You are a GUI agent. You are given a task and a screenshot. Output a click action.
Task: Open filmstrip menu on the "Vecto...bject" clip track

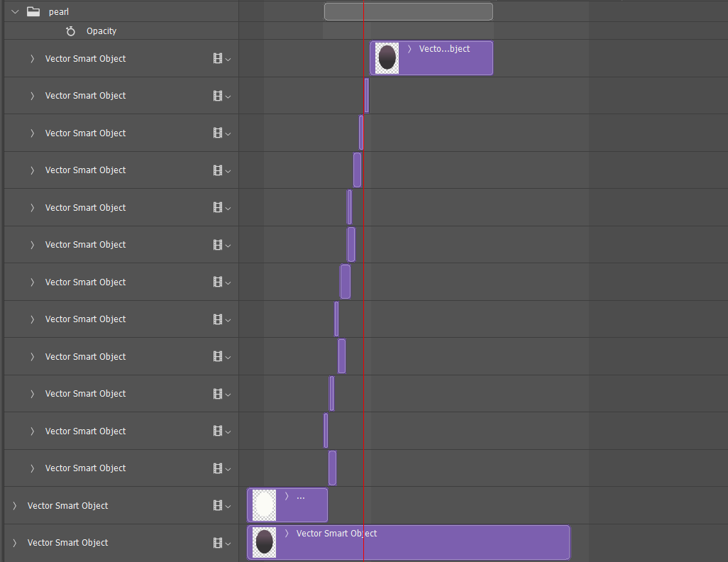click(222, 58)
